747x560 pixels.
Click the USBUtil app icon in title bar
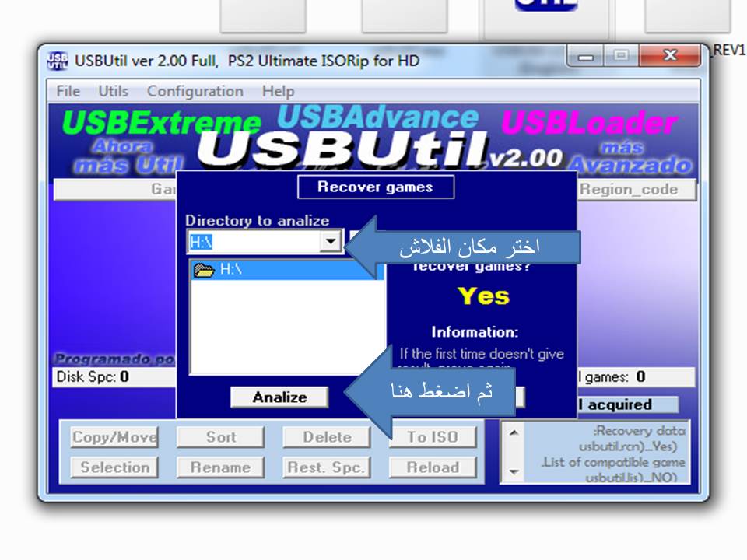click(x=58, y=61)
